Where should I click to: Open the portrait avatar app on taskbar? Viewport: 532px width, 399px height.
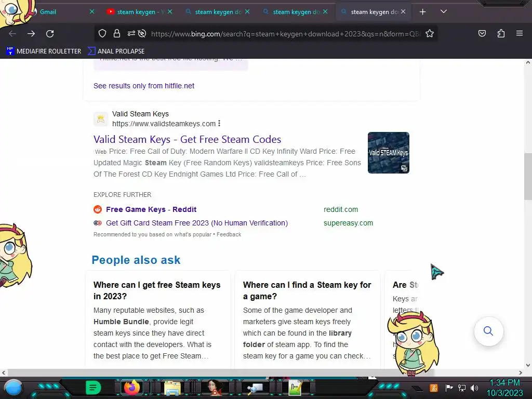coord(215,388)
